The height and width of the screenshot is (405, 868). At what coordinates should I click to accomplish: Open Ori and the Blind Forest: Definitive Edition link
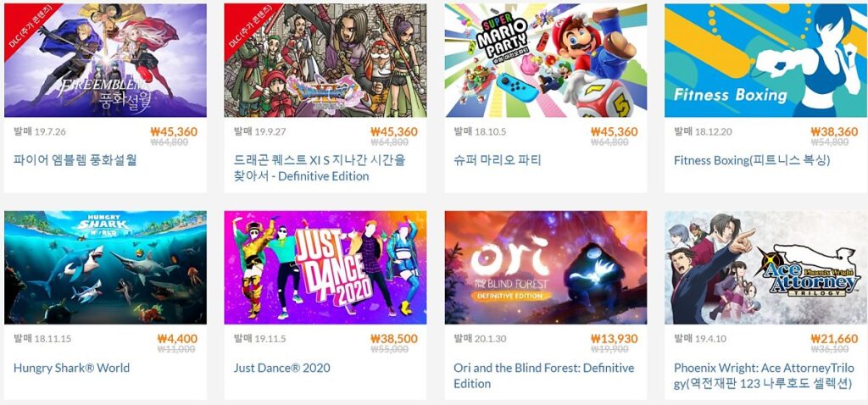pyautogui.click(x=544, y=375)
